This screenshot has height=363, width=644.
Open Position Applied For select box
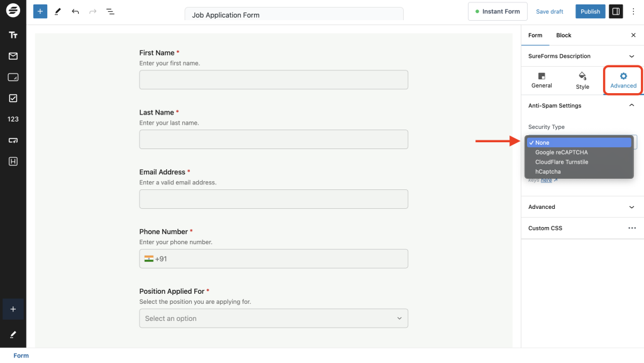tap(274, 318)
